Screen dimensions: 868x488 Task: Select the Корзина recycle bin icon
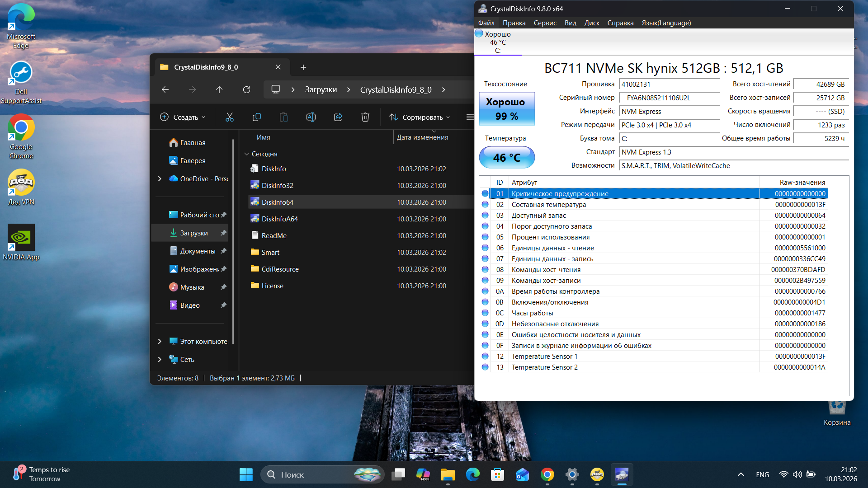click(x=837, y=413)
